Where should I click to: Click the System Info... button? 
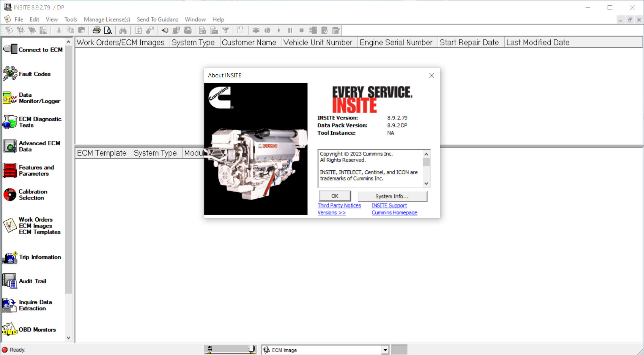392,196
